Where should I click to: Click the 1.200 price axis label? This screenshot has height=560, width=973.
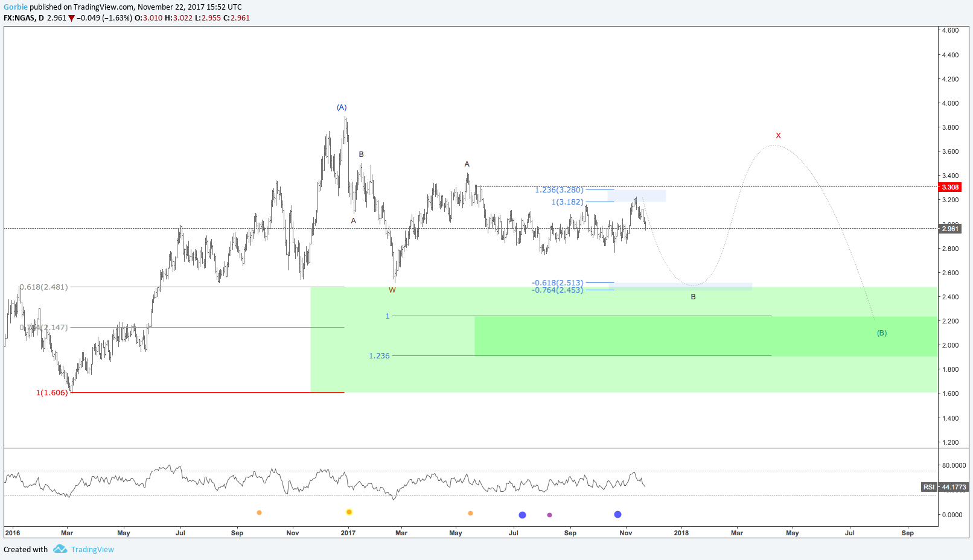[950, 442]
